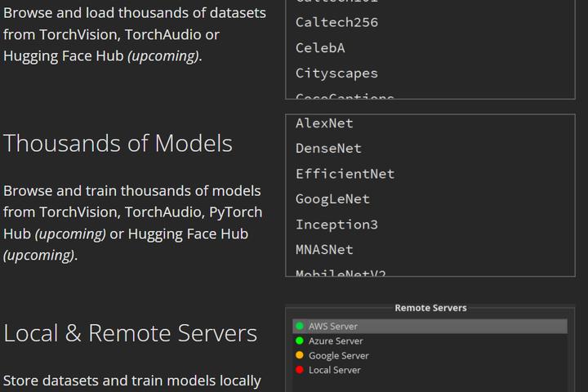Click the green AWS Server status dot
588x392 pixels.
[x=300, y=327]
